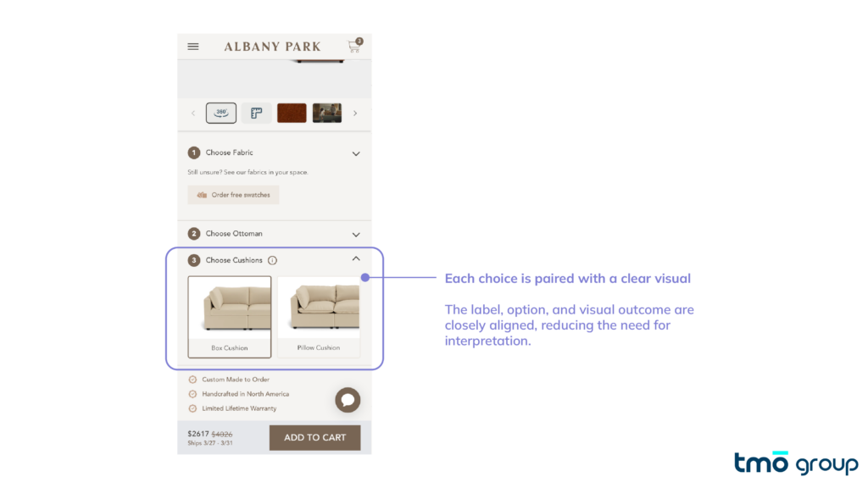868x488 pixels.
Task: Click the Choose Ottoman step label
Action: coord(234,234)
